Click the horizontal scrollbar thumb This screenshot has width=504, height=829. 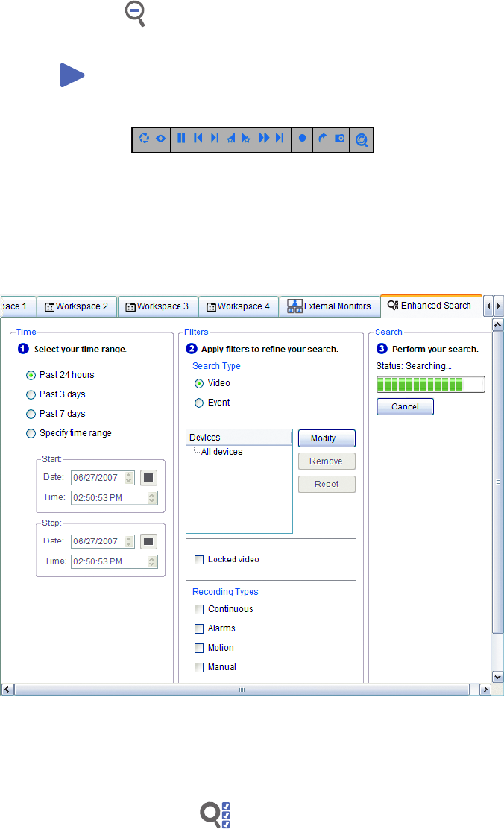[x=242, y=690]
